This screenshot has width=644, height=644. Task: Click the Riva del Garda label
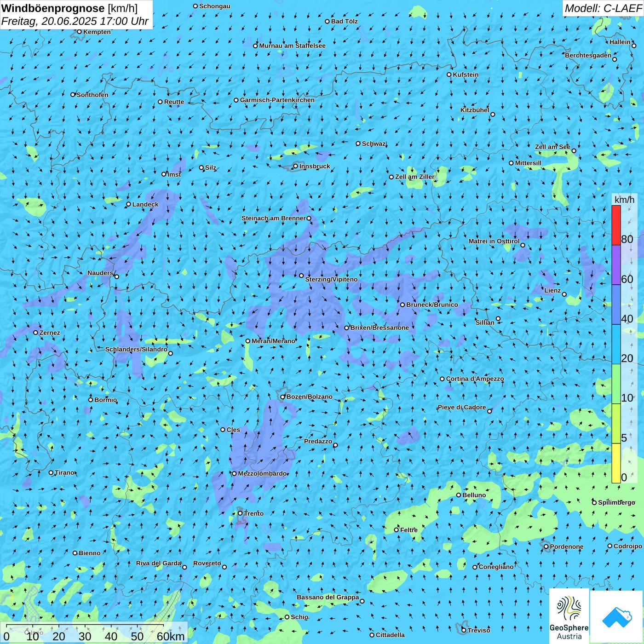pos(159,563)
